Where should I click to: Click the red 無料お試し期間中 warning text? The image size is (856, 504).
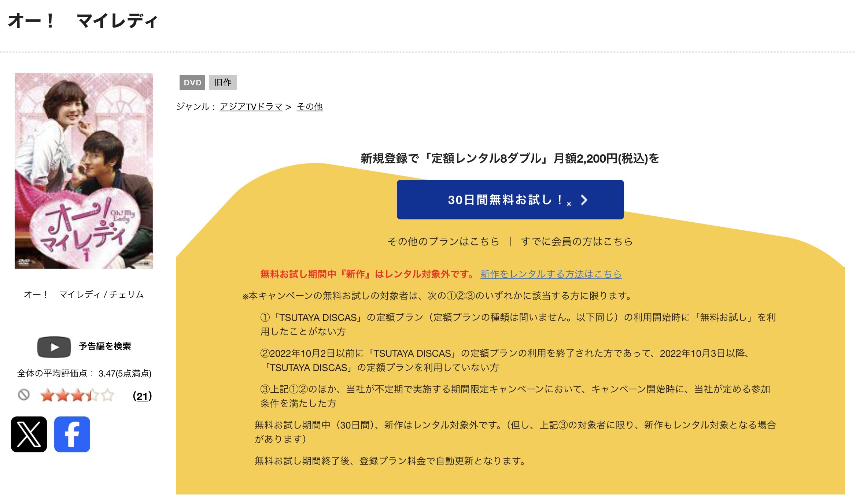[368, 274]
